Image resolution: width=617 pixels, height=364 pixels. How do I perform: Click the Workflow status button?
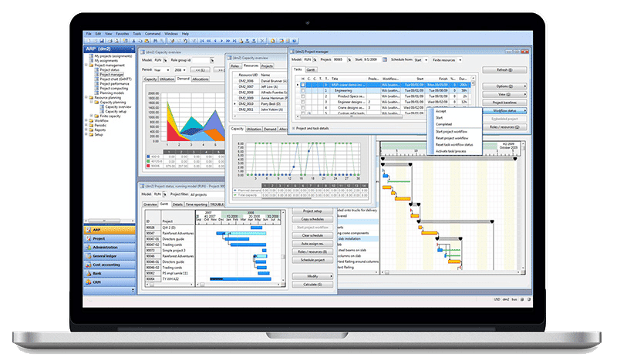point(504,110)
